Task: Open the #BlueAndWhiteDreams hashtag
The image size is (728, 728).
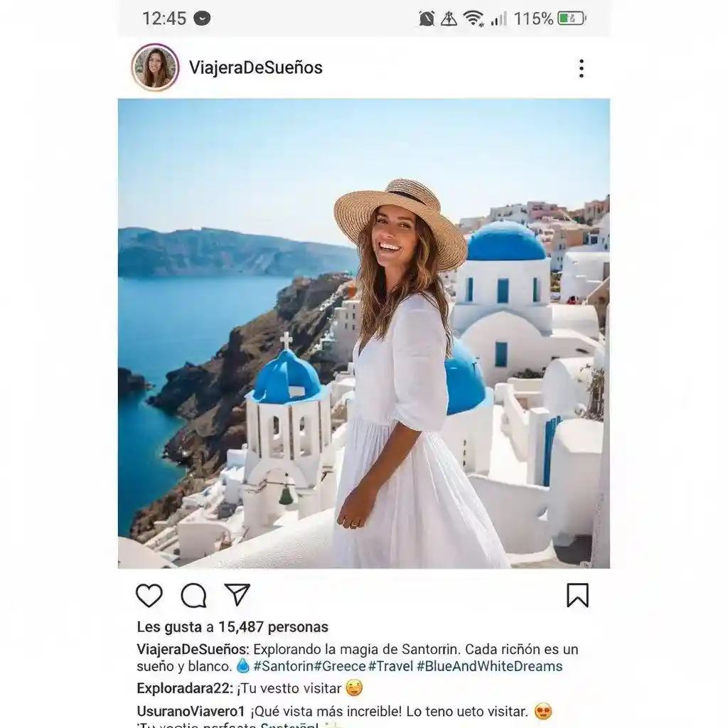Action: [489, 666]
